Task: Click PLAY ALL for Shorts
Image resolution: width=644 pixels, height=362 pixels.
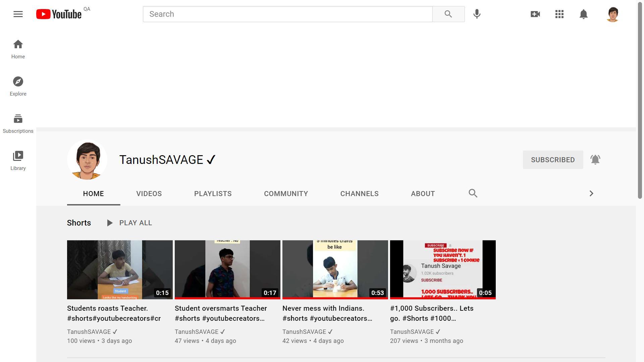Action: pyautogui.click(x=129, y=223)
